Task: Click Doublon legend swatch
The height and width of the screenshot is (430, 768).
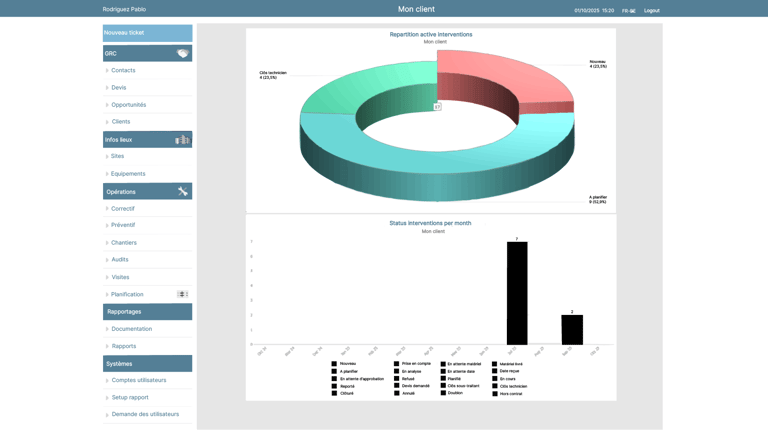Action: tap(443, 393)
